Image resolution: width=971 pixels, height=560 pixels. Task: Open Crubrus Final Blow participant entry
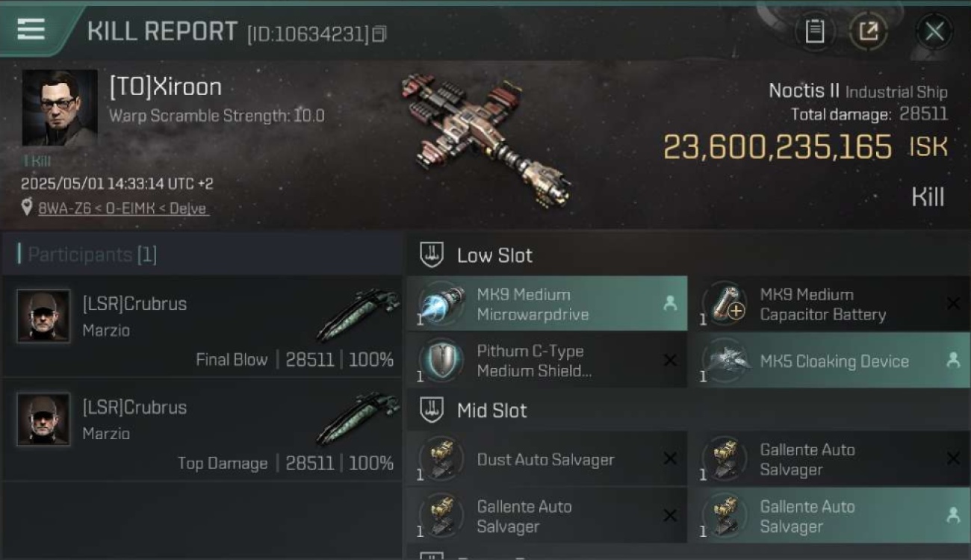[202, 326]
